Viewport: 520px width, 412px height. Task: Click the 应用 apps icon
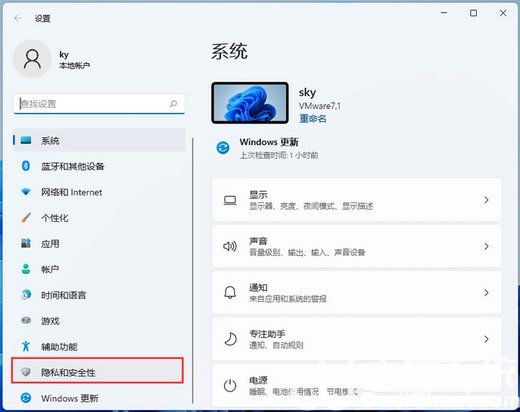click(26, 243)
